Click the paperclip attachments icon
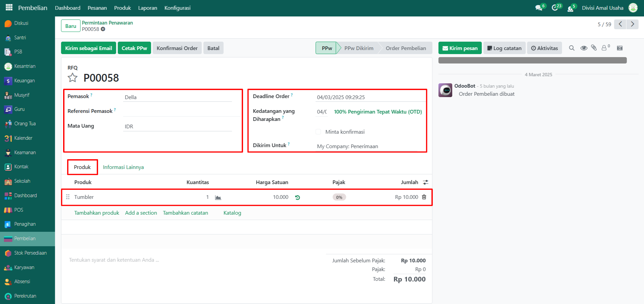The height and width of the screenshot is (304, 644). pos(594,48)
